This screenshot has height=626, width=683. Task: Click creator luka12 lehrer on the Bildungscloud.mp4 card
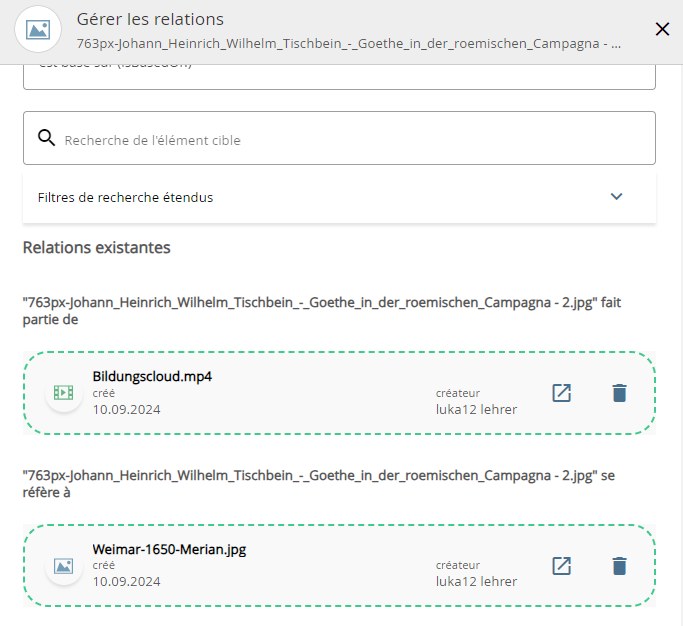pos(476,409)
